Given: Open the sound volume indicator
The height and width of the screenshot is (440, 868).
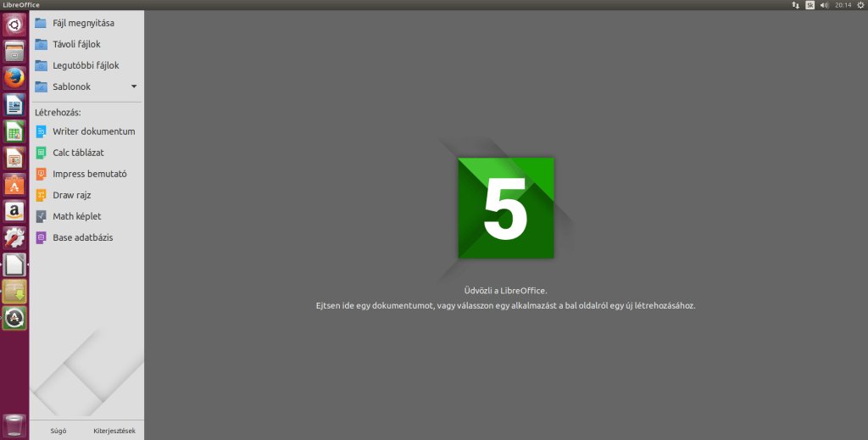Looking at the screenshot, I should point(824,5).
